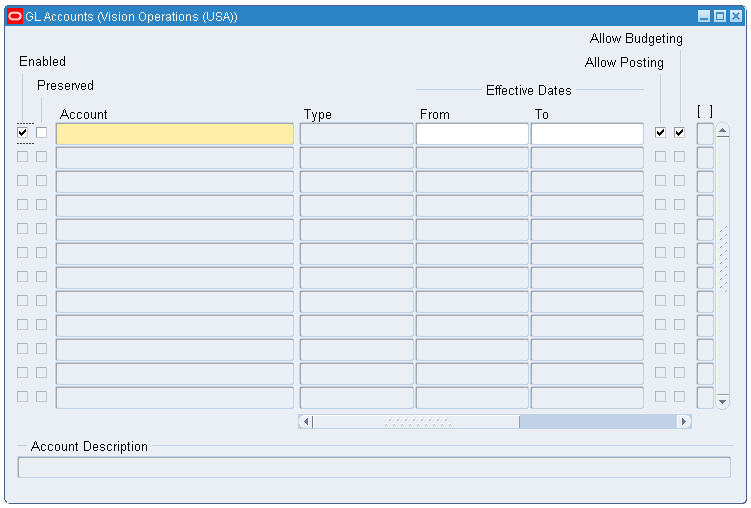
Task: Click the descriptive flexfield [ ] box in first row
Action: (705, 134)
